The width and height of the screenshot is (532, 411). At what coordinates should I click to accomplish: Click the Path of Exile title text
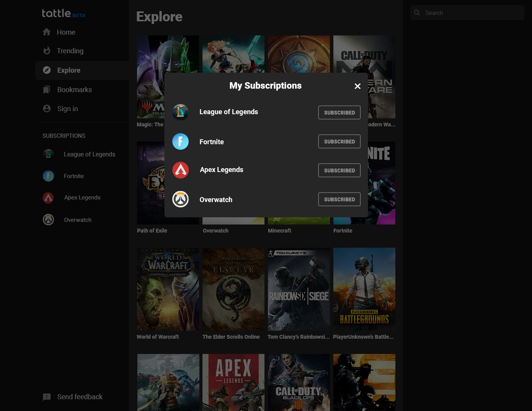(152, 231)
